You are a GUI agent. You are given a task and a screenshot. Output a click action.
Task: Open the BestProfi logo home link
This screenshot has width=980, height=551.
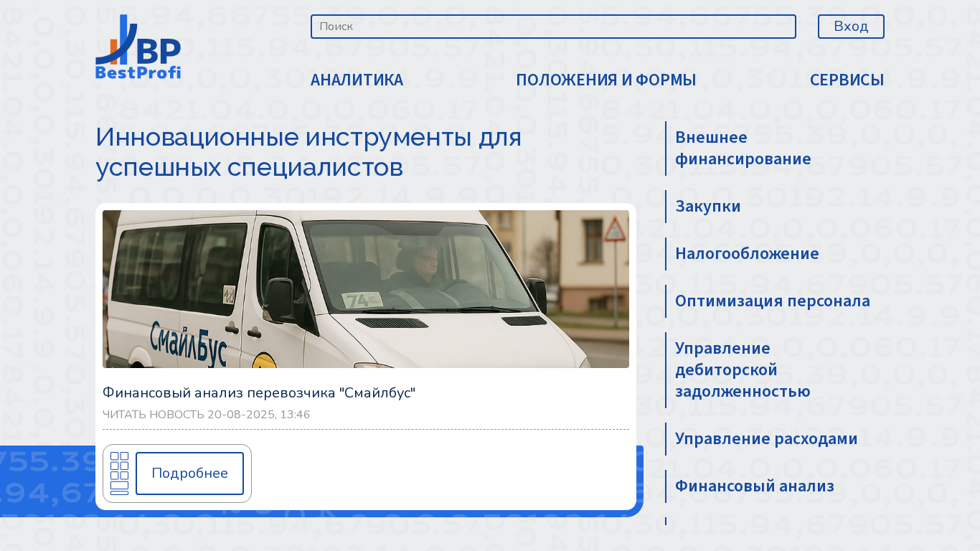point(138,47)
